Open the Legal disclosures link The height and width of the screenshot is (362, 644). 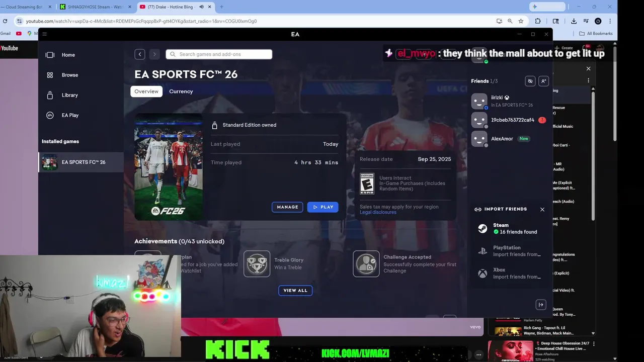[378, 212]
